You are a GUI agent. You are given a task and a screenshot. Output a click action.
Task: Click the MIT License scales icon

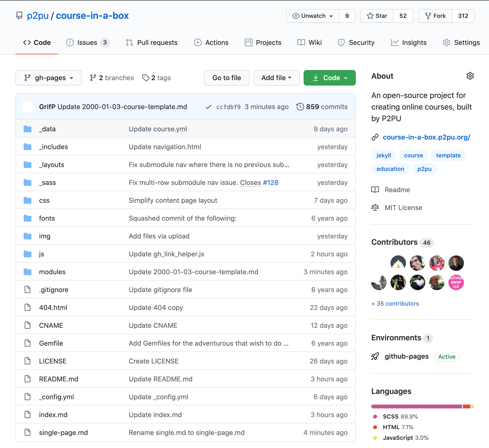(x=375, y=207)
